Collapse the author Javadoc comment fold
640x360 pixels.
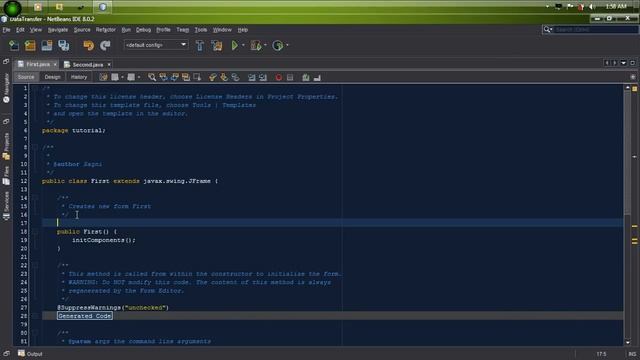pyautogui.click(x=36, y=147)
